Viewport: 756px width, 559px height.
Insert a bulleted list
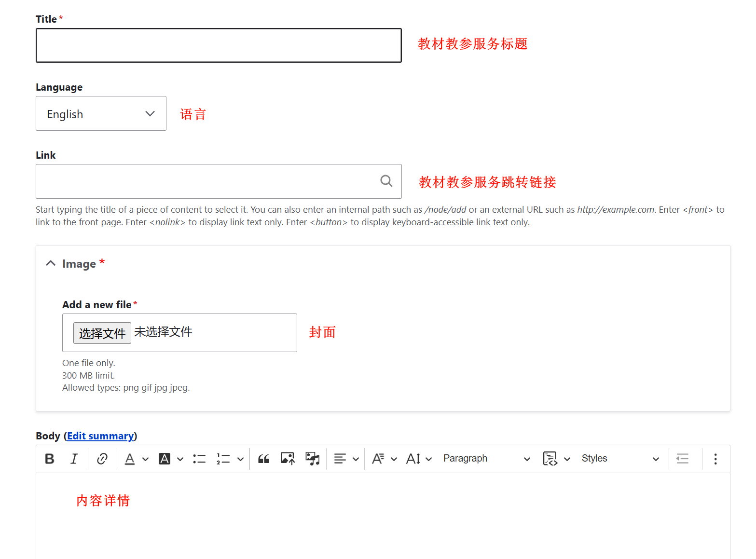[x=199, y=459]
